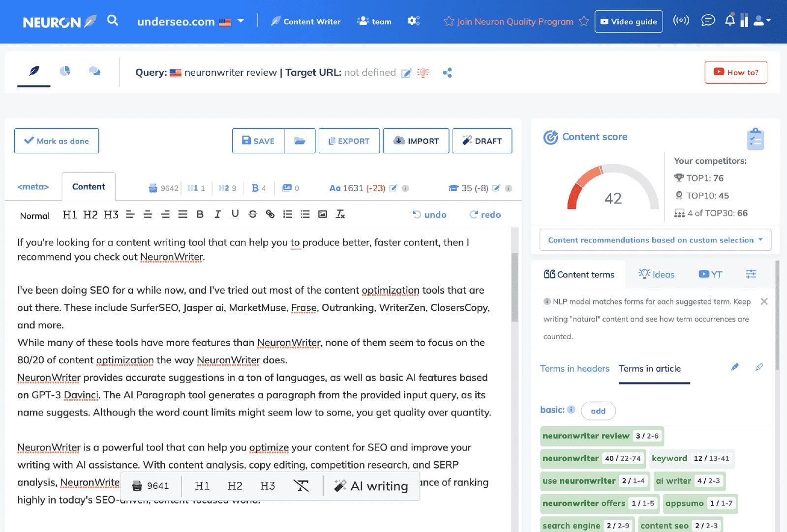Open the pie chart analysis view
Viewport: 787px width, 532px height.
(x=65, y=71)
